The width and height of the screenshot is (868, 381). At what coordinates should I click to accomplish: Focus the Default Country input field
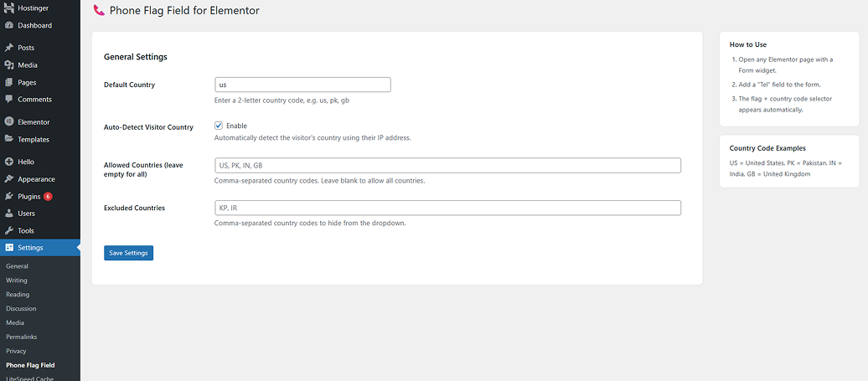click(302, 85)
